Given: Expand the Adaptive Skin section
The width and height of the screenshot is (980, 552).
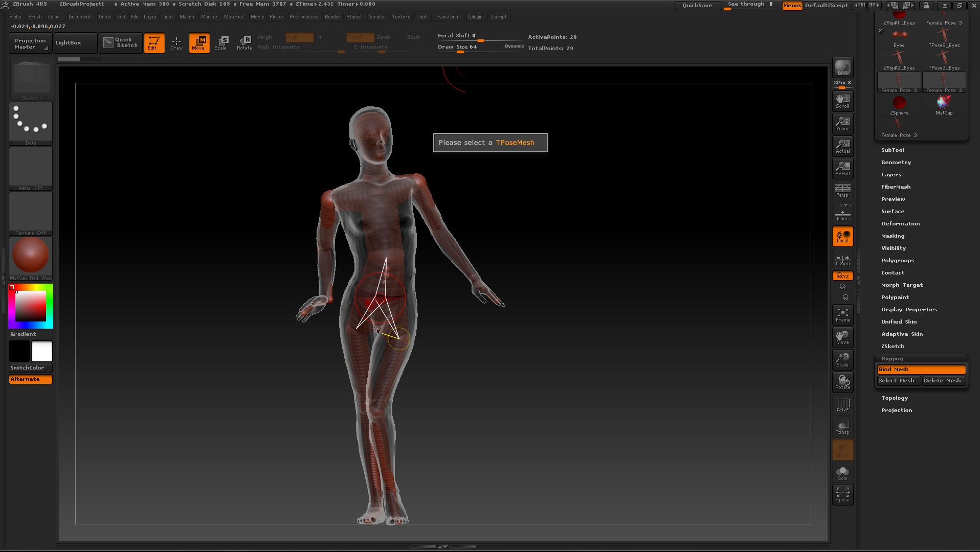Looking at the screenshot, I should 902,334.
